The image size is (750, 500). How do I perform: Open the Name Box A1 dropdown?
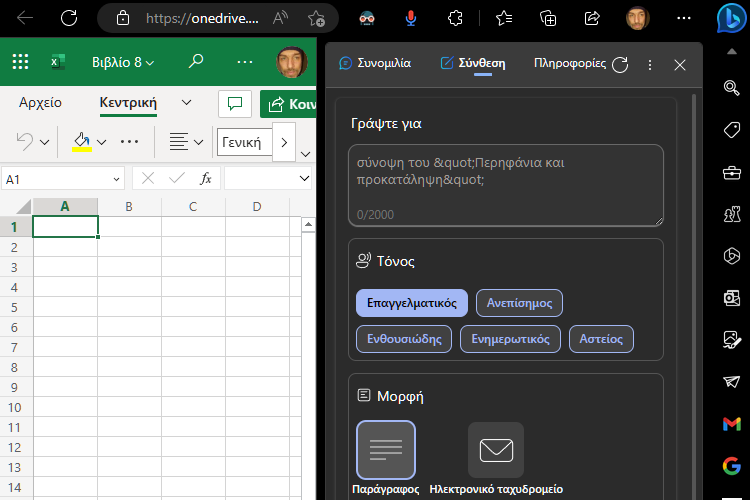coord(116,179)
